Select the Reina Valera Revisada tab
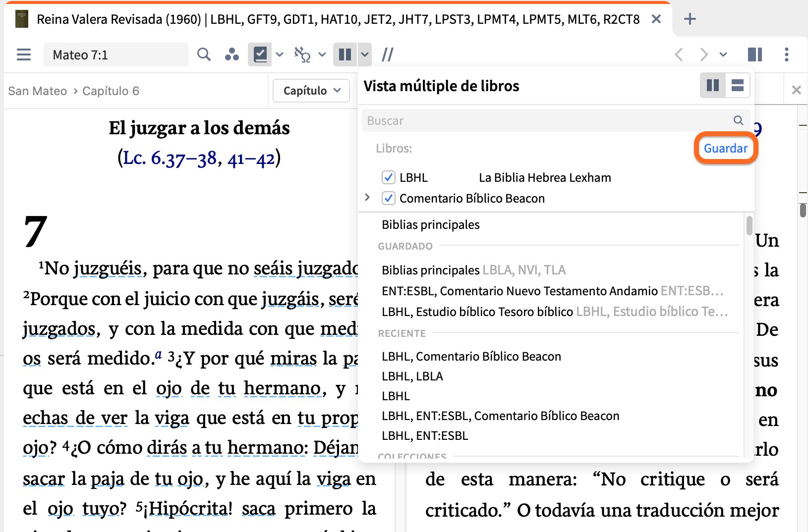This screenshot has height=532, width=808. [338, 19]
